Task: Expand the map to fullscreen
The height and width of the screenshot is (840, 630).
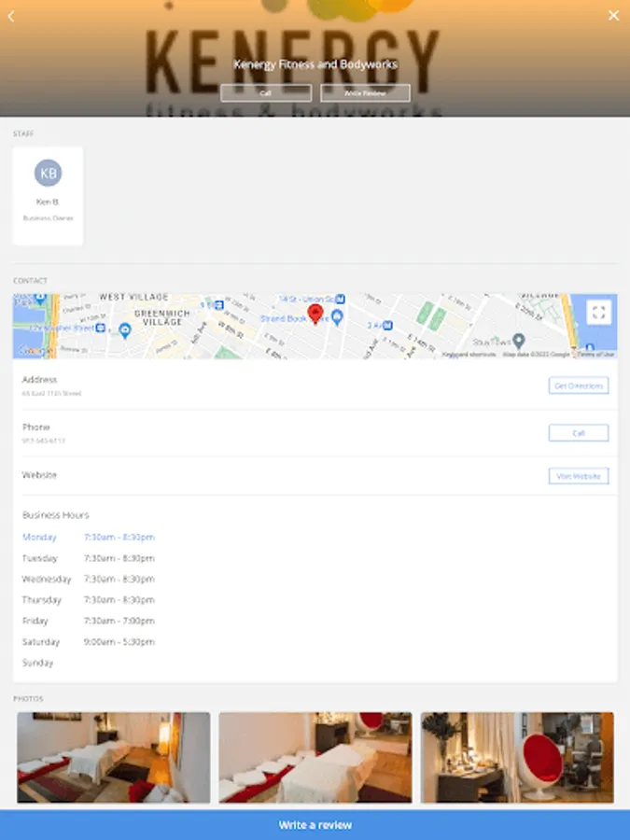Action: pyautogui.click(x=599, y=312)
